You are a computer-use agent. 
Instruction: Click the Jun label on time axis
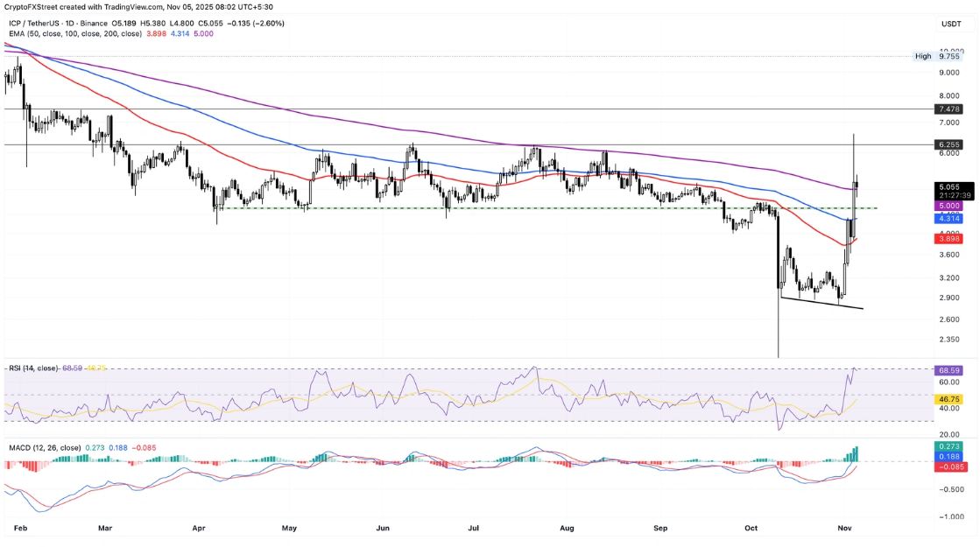click(x=383, y=529)
